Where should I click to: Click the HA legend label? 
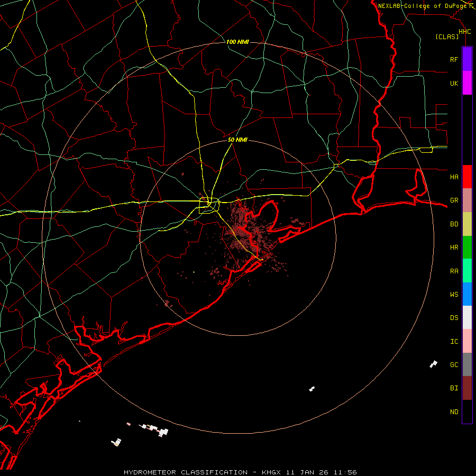454,177
